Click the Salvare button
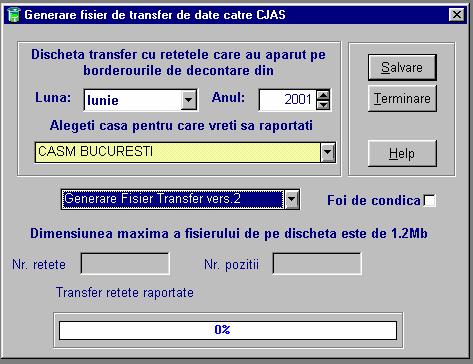 [x=402, y=67]
